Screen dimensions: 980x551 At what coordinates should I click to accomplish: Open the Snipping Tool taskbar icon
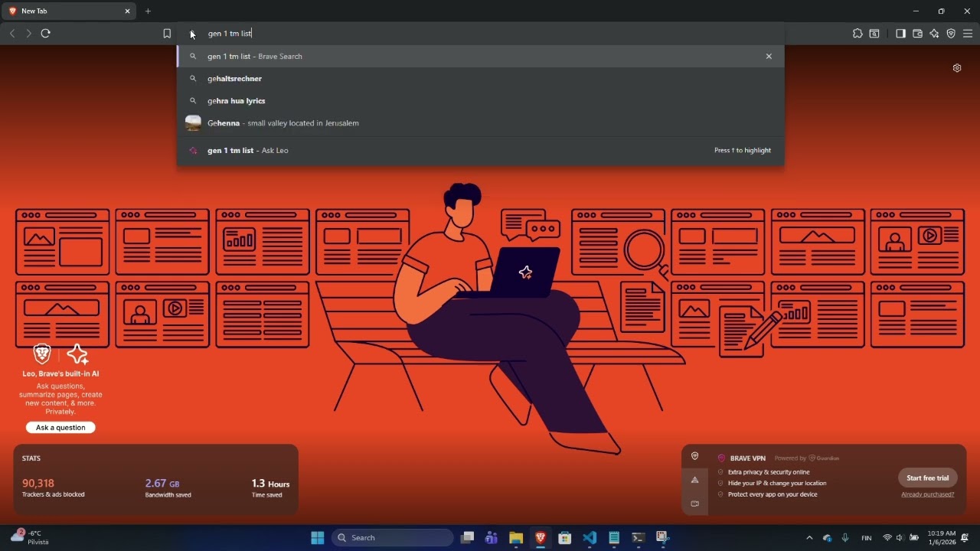click(663, 538)
